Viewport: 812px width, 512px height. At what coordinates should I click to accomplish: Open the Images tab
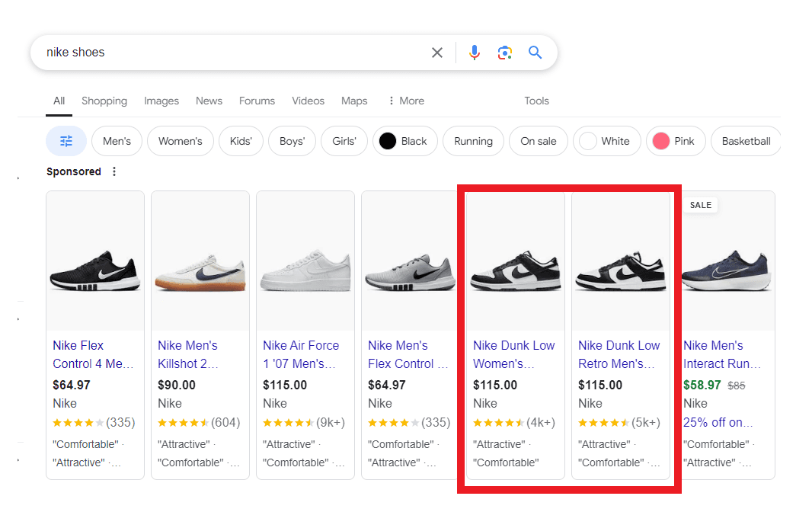[x=161, y=101]
